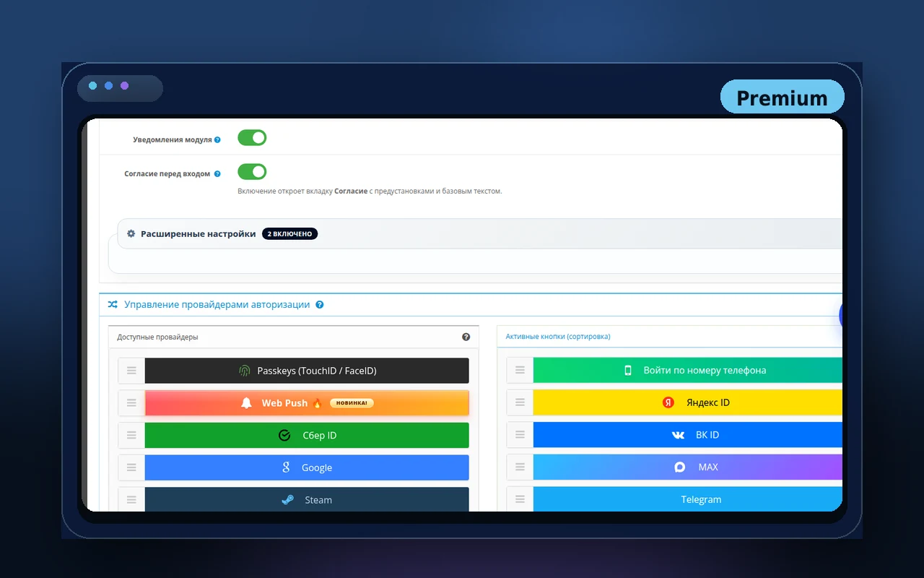Click drag handle beside Яндекс ID
Viewport: 924px width, 578px height.
click(x=520, y=402)
